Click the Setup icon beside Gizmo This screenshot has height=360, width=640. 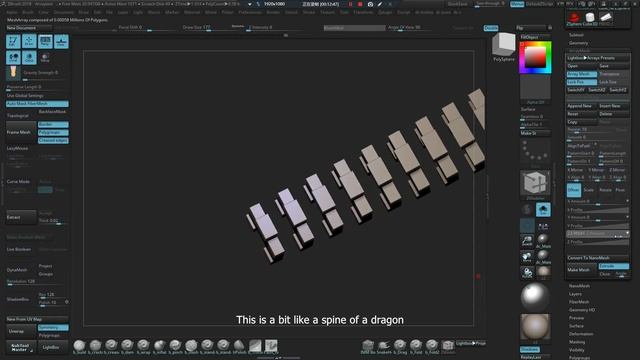pos(45,58)
